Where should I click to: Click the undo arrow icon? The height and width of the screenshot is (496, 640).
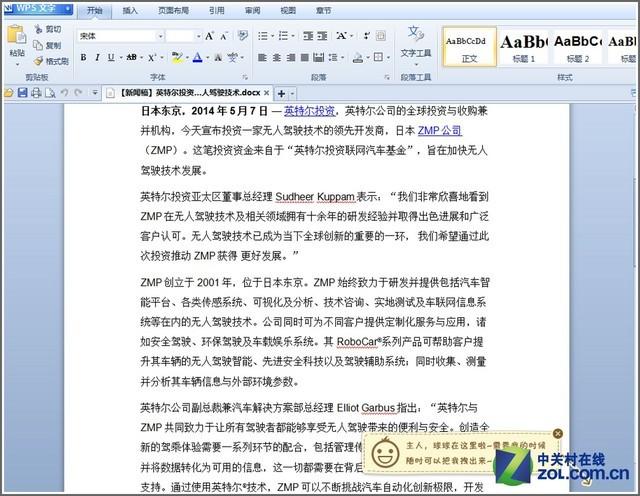[x=64, y=93]
